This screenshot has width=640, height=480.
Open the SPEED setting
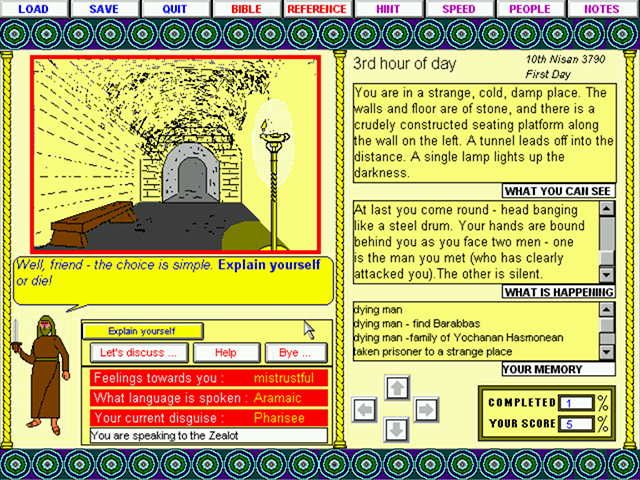click(459, 9)
